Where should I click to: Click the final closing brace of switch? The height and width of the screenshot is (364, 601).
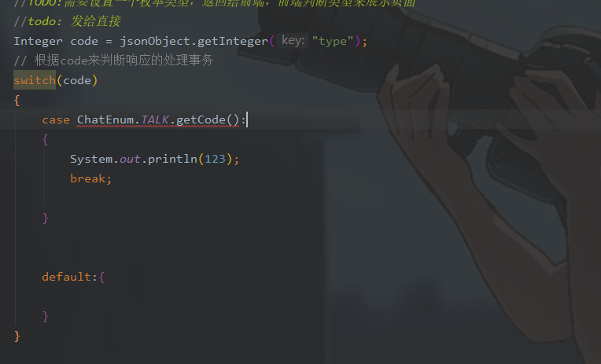(17, 336)
